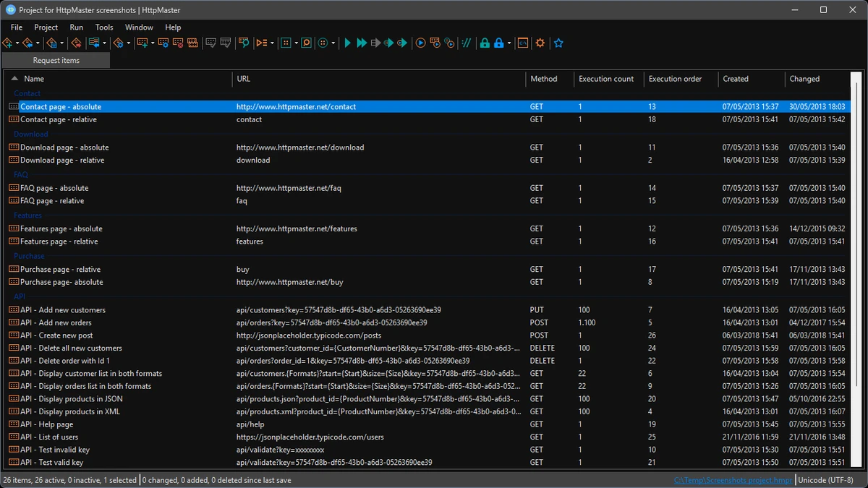
Task: Collapse the Download group header
Action: [x=31, y=134]
